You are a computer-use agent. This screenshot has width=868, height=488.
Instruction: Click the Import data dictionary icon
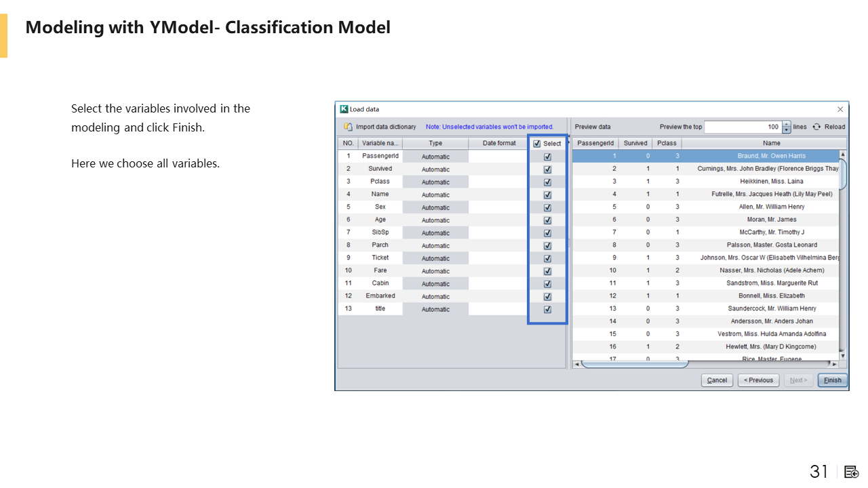[x=348, y=127]
